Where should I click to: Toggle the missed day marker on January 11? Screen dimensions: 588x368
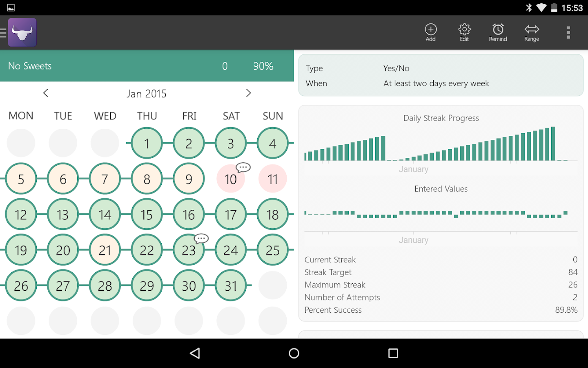tap(272, 179)
